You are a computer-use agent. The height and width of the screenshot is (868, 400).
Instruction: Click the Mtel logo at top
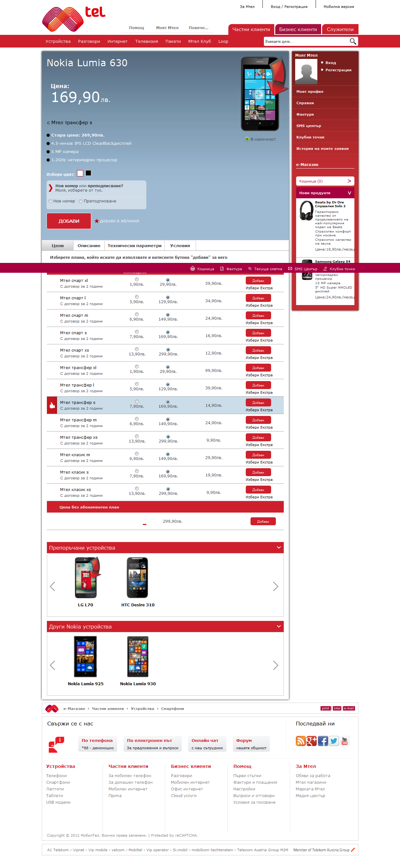(x=73, y=19)
